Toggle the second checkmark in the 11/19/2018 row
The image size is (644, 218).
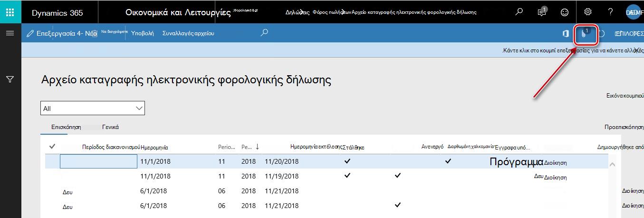click(x=397, y=176)
